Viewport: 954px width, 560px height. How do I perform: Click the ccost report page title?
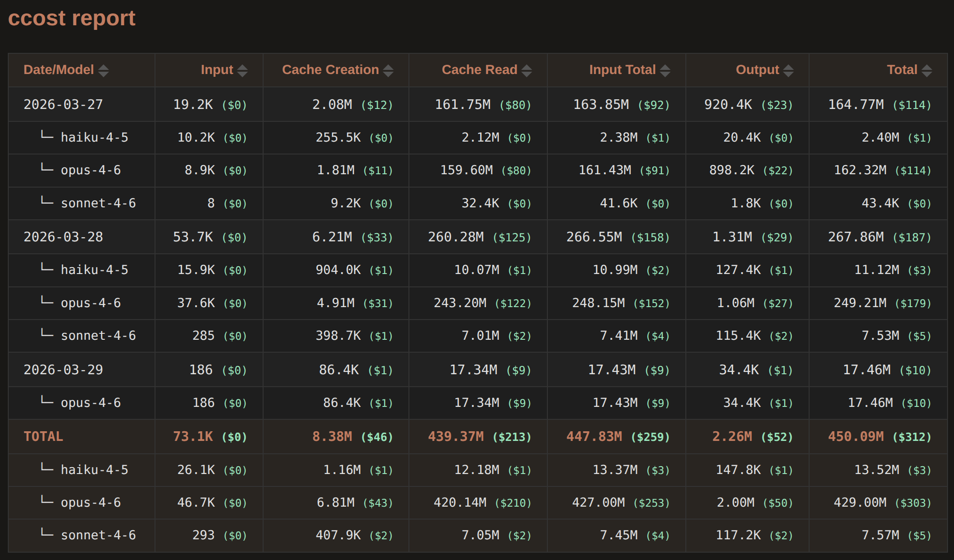(72, 18)
